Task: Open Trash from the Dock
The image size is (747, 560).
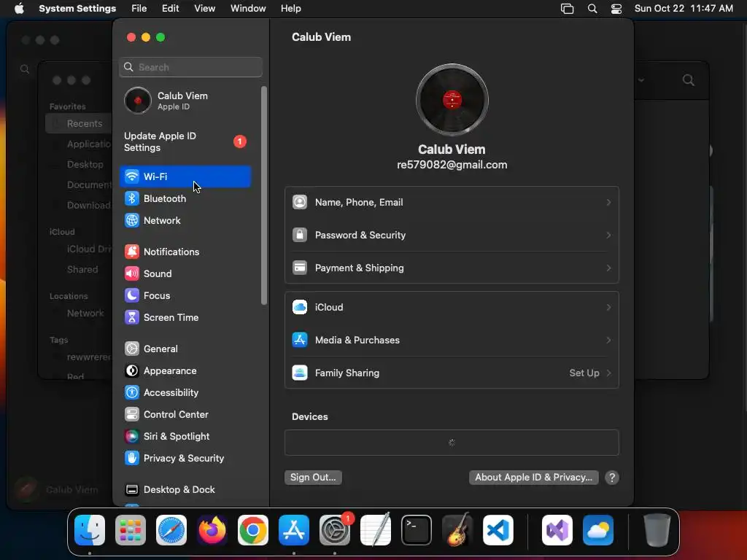Action: tap(657, 529)
